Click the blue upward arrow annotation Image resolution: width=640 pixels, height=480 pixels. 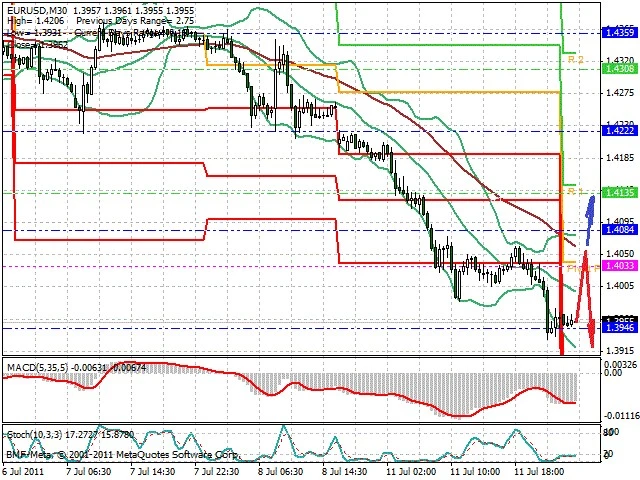point(589,220)
